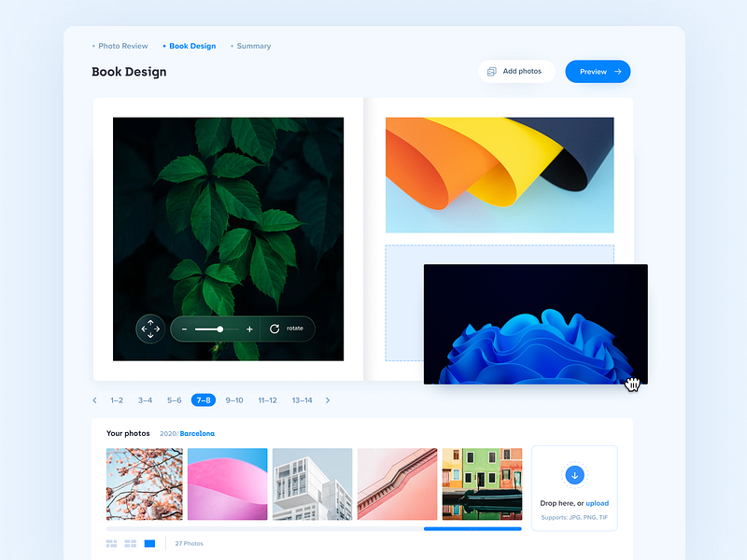Click the Add photos button
747x560 pixels.
pos(516,71)
